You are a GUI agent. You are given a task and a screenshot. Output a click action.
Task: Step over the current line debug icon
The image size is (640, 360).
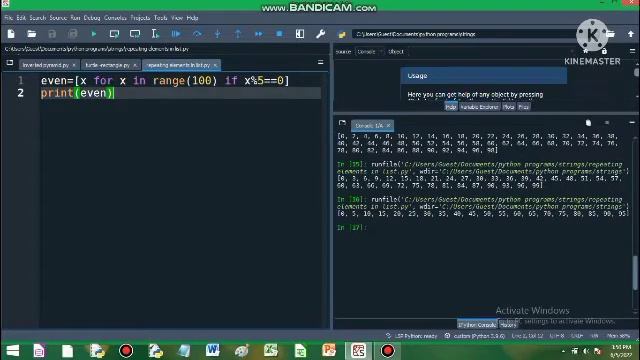tap(197, 34)
